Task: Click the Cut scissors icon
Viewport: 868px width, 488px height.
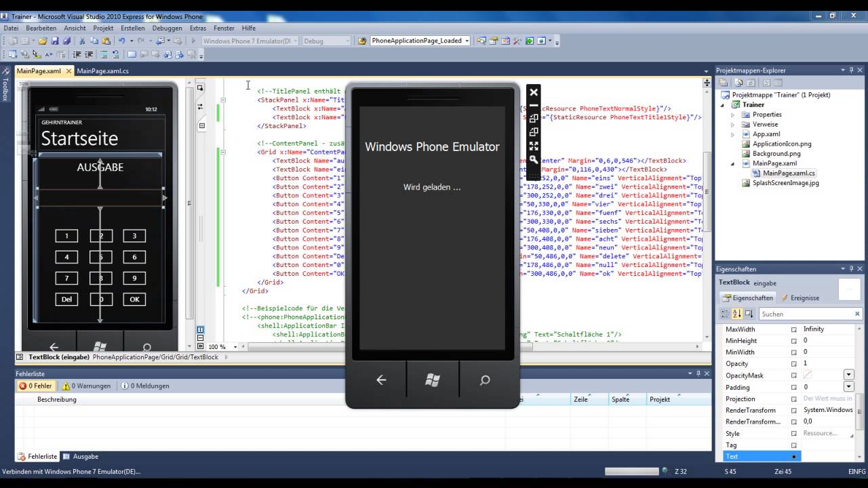Action: pyautogui.click(x=82, y=41)
